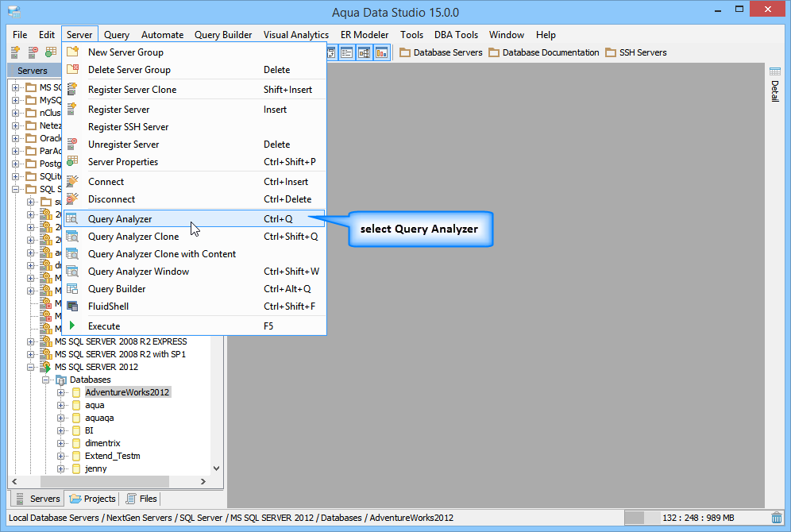This screenshot has width=791, height=532.
Task: Click the MS SQL SERVER 2012 server icon
Action: coord(46,367)
